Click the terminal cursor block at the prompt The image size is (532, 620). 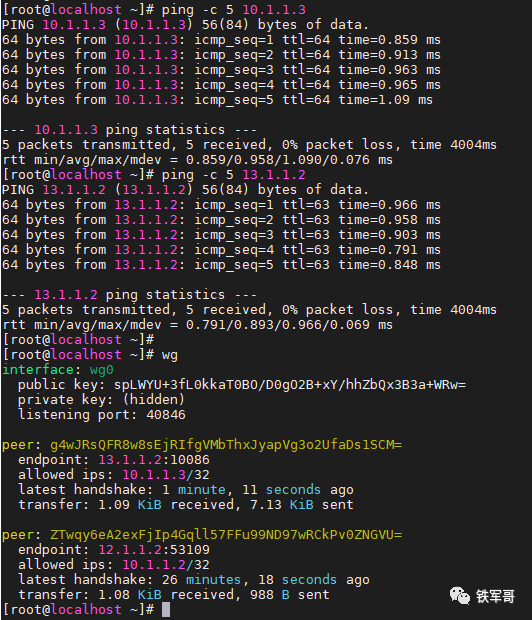tap(166, 609)
